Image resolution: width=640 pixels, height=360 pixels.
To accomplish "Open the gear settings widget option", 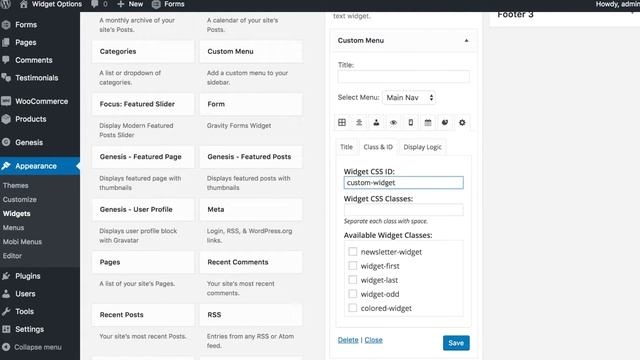I will (x=462, y=122).
